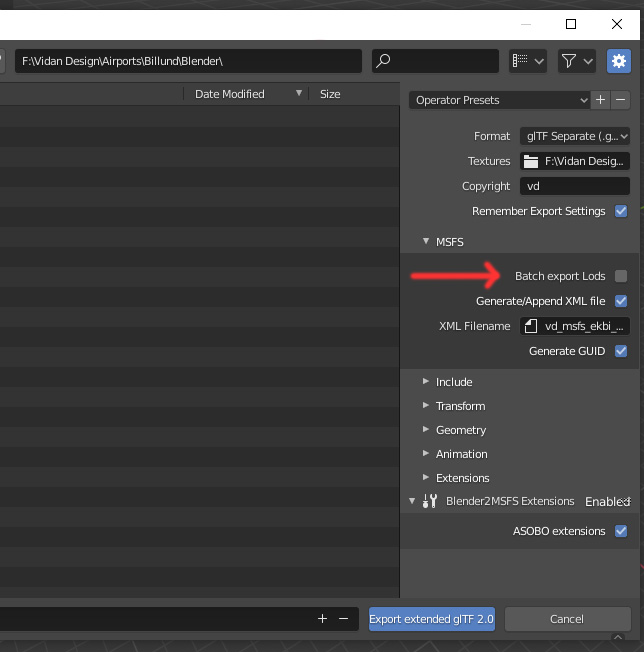This screenshot has width=644, height=652.
Task: Enable Batch export Lods checkbox
Action: [x=621, y=276]
